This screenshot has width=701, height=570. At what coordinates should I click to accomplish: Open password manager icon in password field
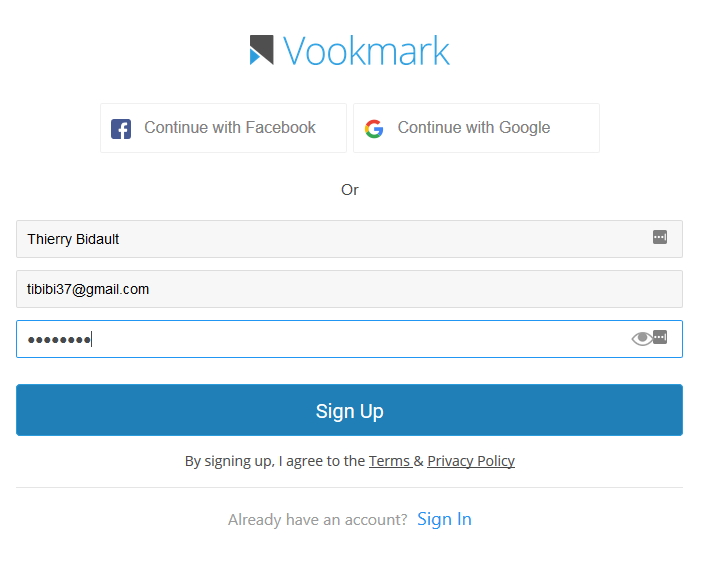point(660,337)
